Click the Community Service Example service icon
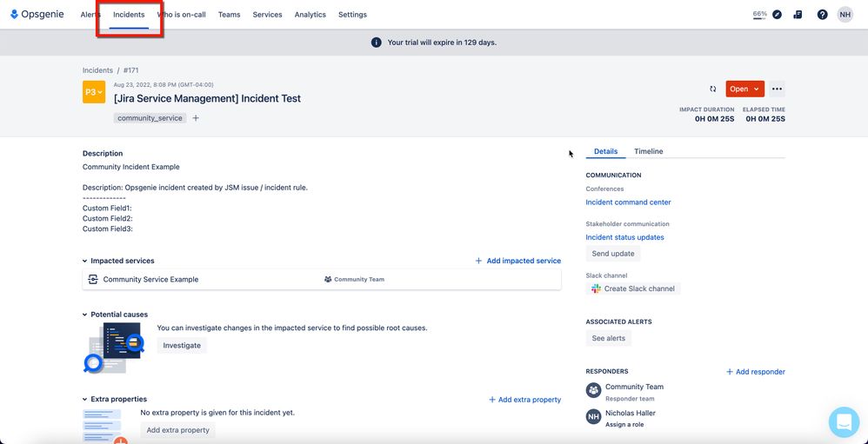The height and width of the screenshot is (444, 868). (93, 279)
